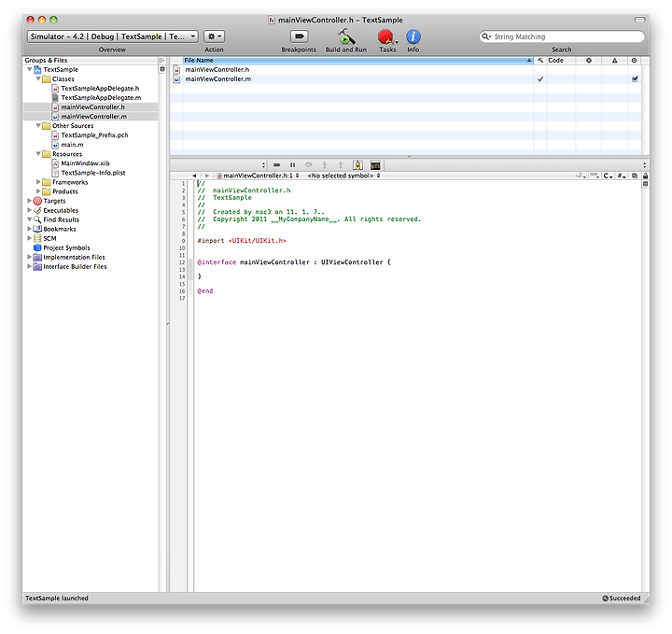Click the Breakpoints toolbar icon

299,36
